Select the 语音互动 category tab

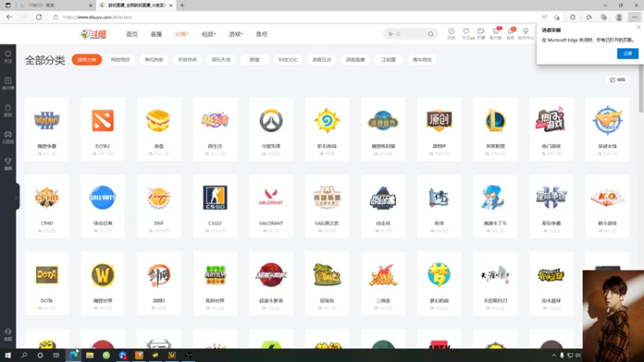point(321,60)
